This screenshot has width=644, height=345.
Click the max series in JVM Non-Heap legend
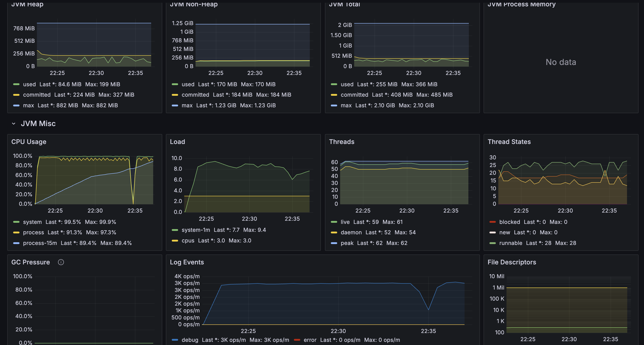tap(187, 105)
